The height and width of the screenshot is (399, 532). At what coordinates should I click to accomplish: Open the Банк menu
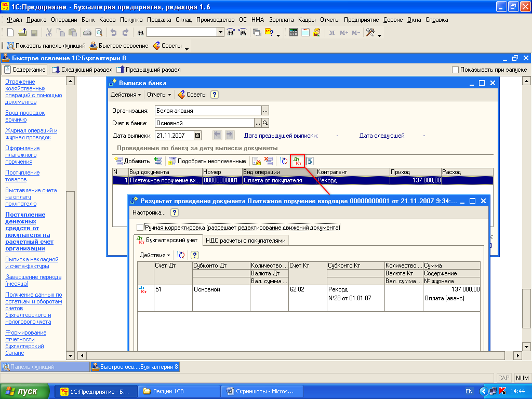88,20
